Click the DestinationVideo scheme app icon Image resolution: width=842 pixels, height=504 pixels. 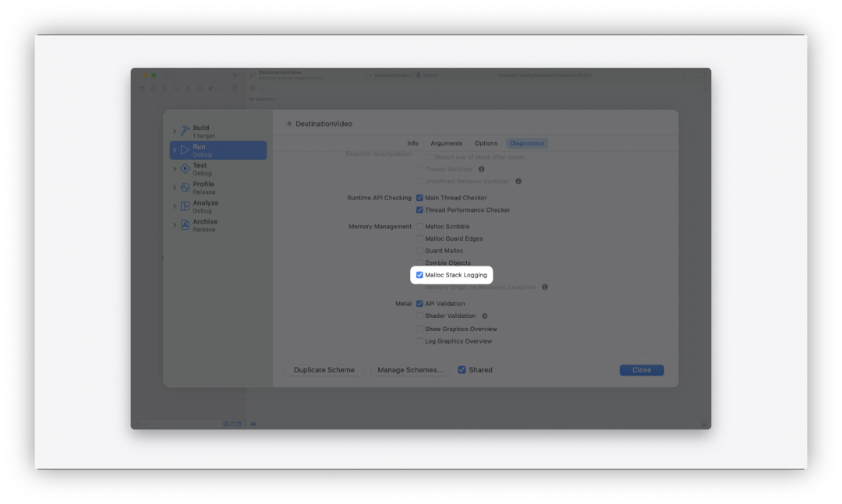(288, 124)
